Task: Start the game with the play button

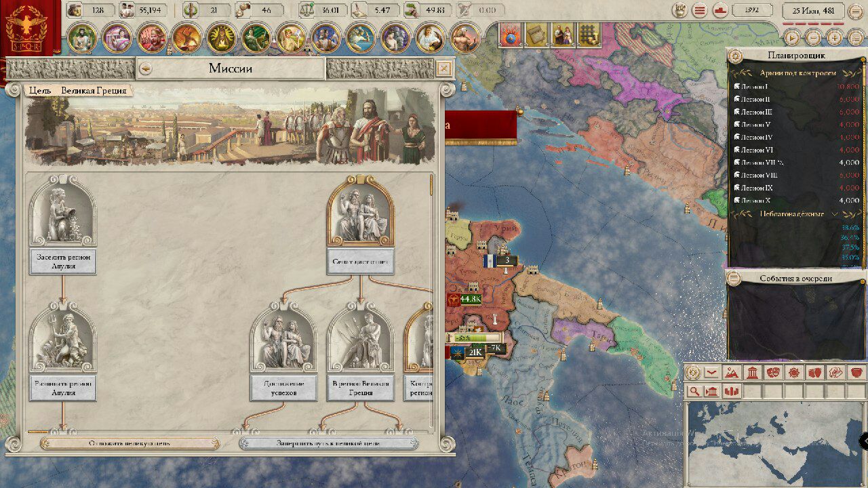Action: click(x=792, y=38)
